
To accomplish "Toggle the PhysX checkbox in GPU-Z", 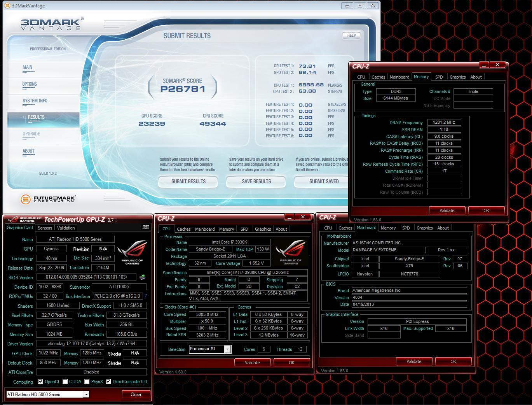I will [87, 382].
